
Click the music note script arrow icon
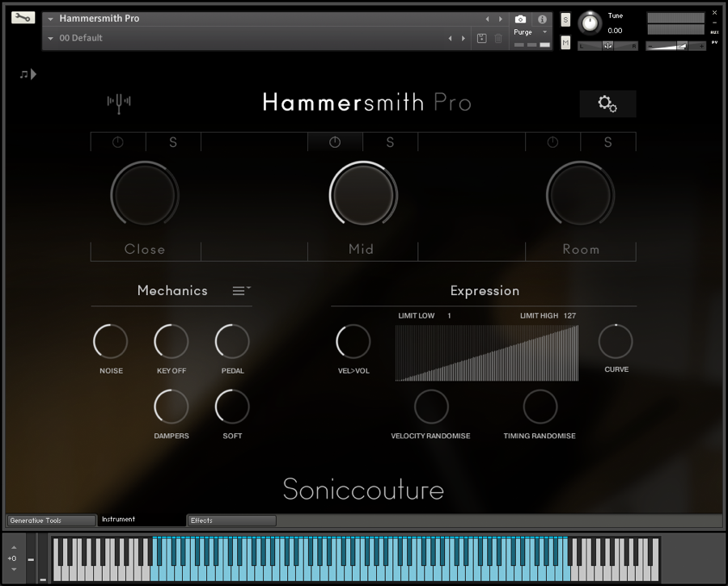click(28, 74)
